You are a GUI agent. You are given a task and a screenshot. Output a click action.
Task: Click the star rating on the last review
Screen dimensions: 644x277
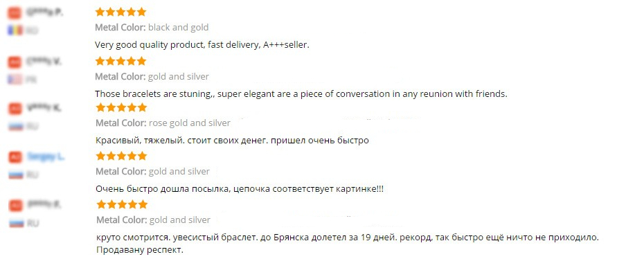click(120, 204)
